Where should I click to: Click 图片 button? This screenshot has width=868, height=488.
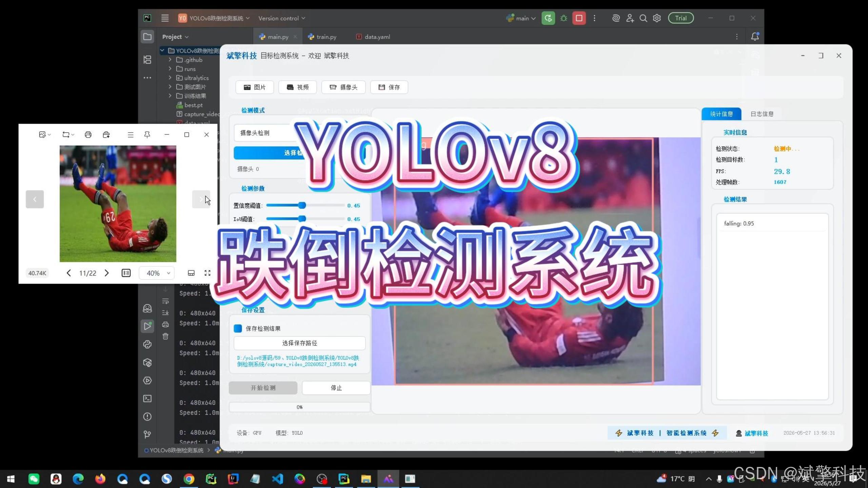click(x=255, y=87)
